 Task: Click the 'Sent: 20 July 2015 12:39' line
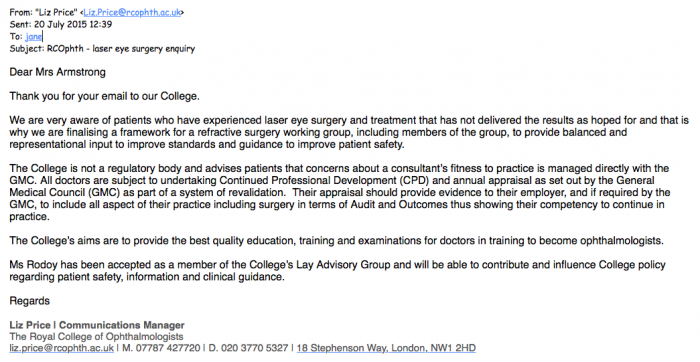[x=61, y=25]
